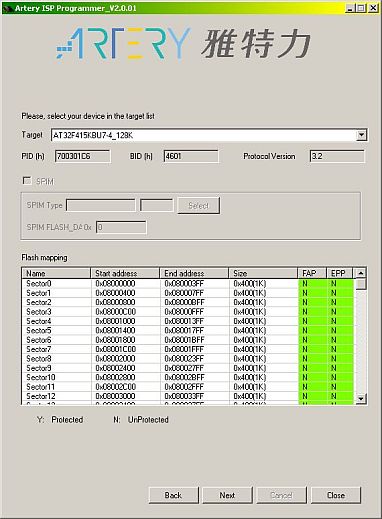382x519 pixels.
Task: Select the Sector0 row name
Action: click(x=39, y=283)
